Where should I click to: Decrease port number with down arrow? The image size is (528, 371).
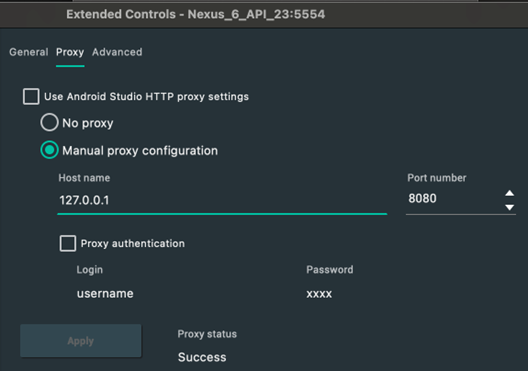(x=509, y=207)
